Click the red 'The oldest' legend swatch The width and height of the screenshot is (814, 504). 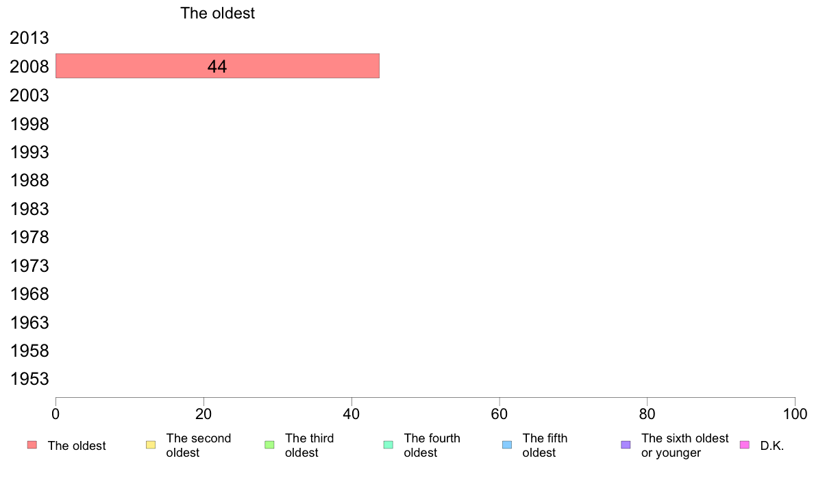[32, 445]
